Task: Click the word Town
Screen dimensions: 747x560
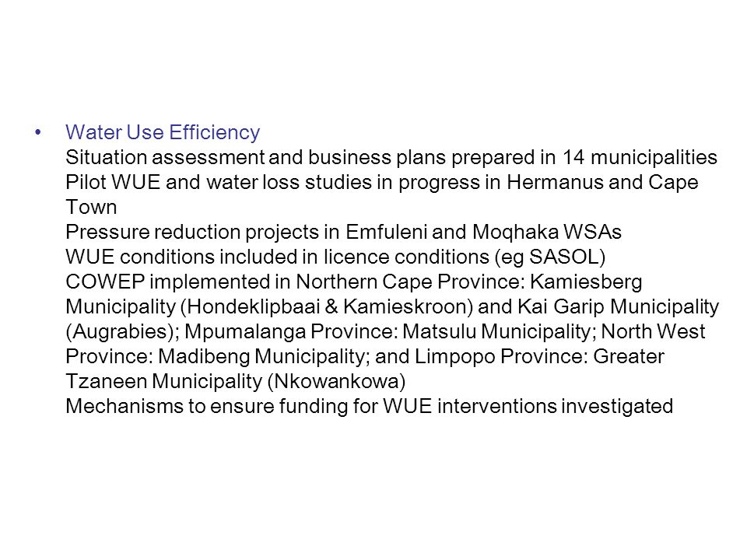Action: (x=91, y=207)
